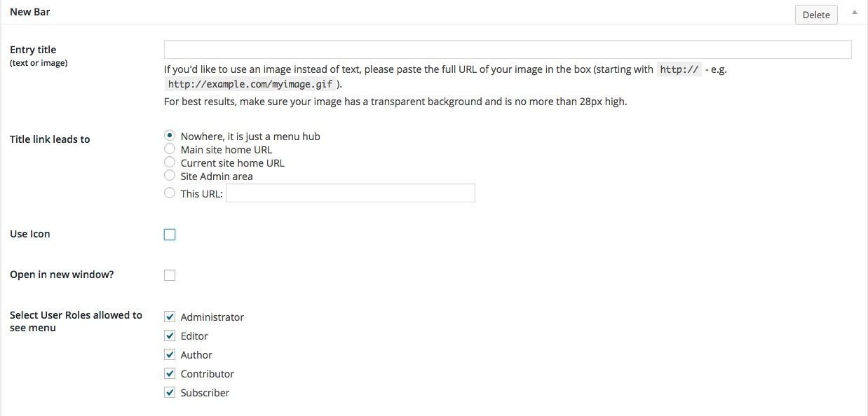Enable the Use Icon checkbox
The width and height of the screenshot is (868, 416).
(170, 235)
